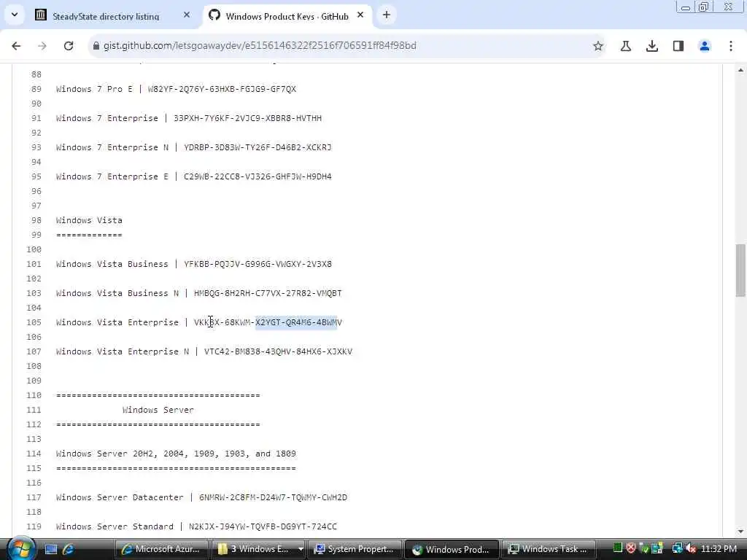Open the 3 Windows Explorer taskbar group

click(259, 549)
